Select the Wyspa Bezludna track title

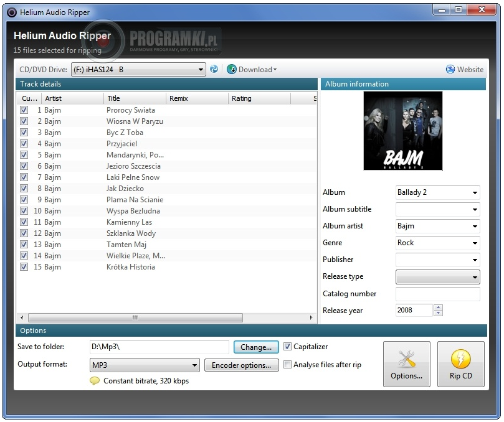133,211
